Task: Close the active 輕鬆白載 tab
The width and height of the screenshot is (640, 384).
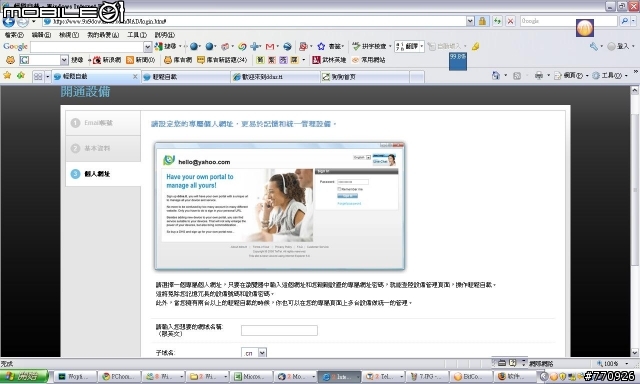Action: click(x=135, y=76)
